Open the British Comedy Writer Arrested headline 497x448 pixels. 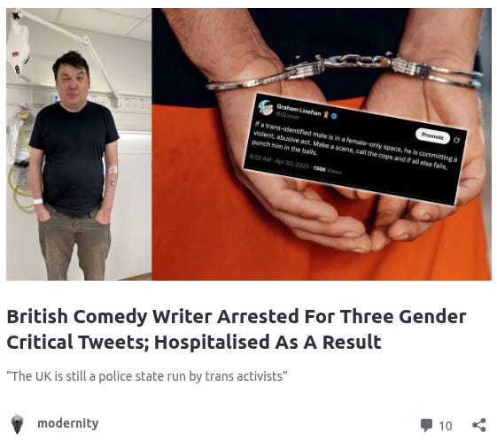[237, 328]
